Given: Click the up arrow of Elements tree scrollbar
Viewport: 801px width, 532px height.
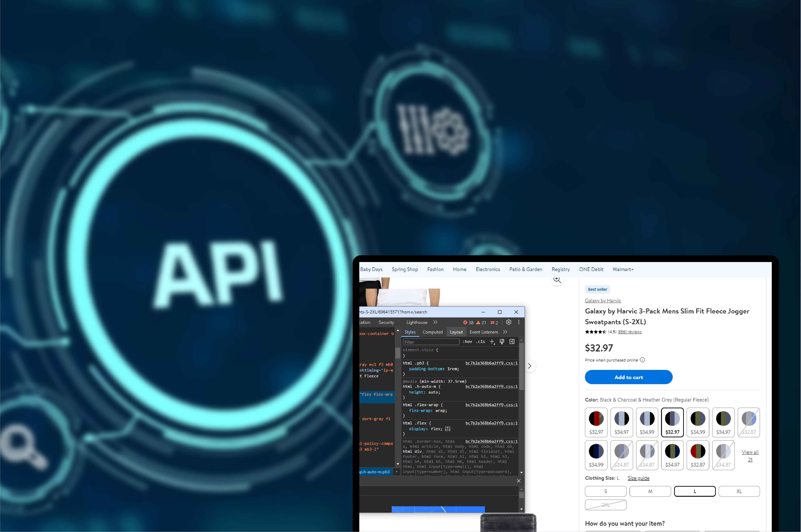Looking at the screenshot, I should pyautogui.click(x=398, y=330).
